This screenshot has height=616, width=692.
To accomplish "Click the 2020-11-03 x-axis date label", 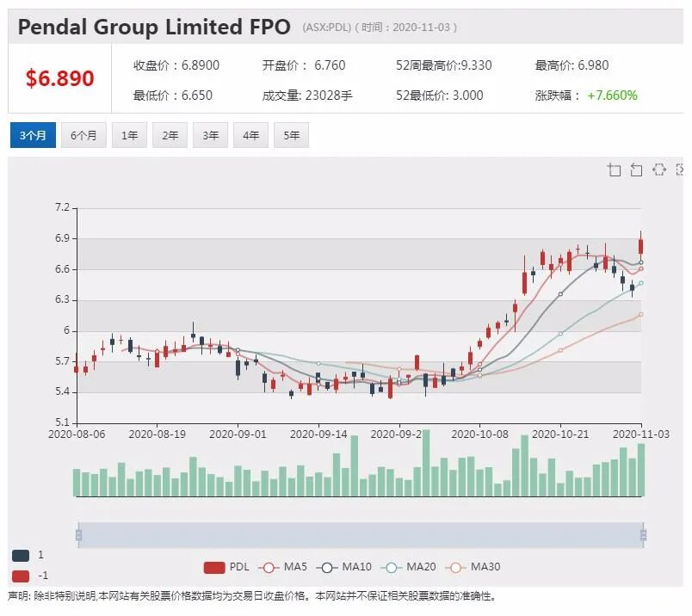I will coord(641,434).
